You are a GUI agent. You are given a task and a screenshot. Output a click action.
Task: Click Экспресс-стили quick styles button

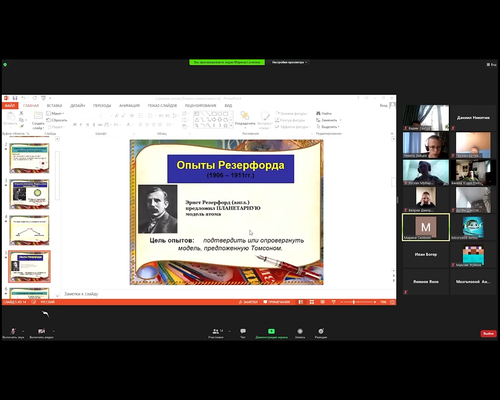click(x=265, y=120)
